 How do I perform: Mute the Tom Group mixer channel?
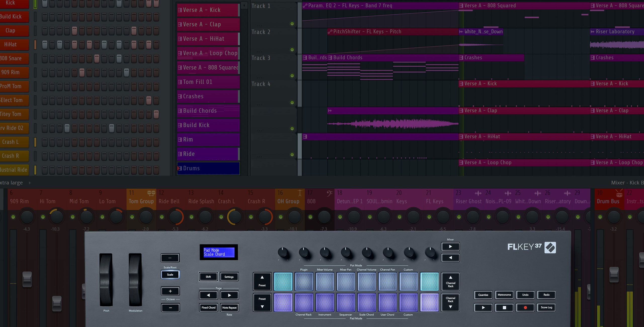click(x=132, y=217)
